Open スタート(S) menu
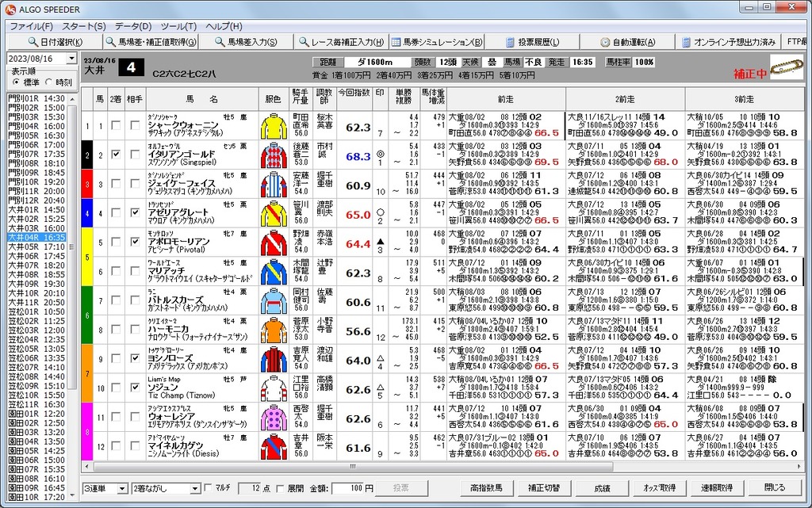The height and width of the screenshot is (508, 812). coord(84,26)
